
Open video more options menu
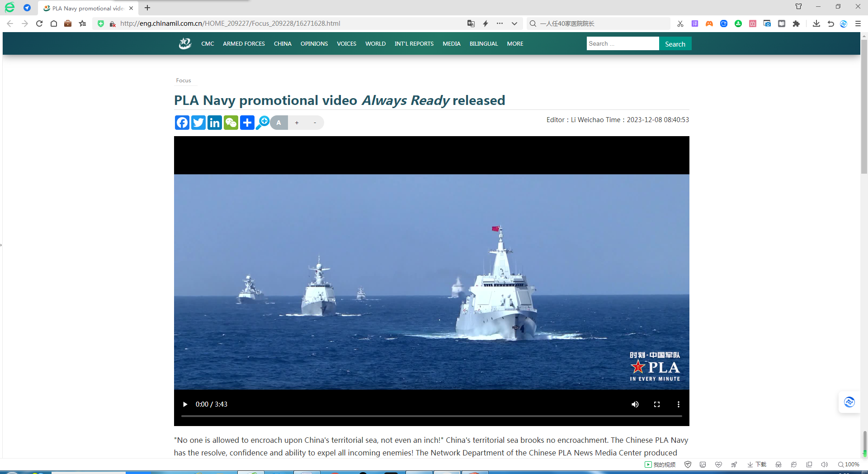679,404
